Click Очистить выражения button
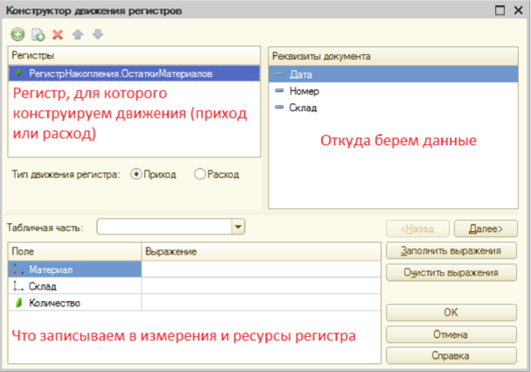This screenshot has width=531, height=372. [451, 272]
